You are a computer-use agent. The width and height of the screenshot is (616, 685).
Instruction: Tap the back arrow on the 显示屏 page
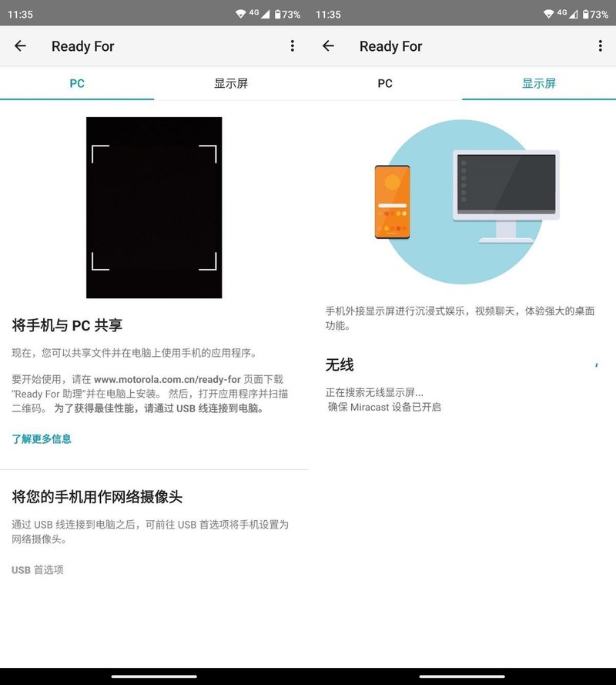tap(327, 46)
